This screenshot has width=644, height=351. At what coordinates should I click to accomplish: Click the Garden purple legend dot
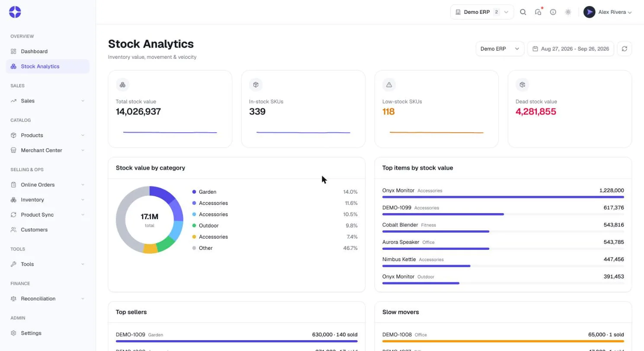coord(194,192)
